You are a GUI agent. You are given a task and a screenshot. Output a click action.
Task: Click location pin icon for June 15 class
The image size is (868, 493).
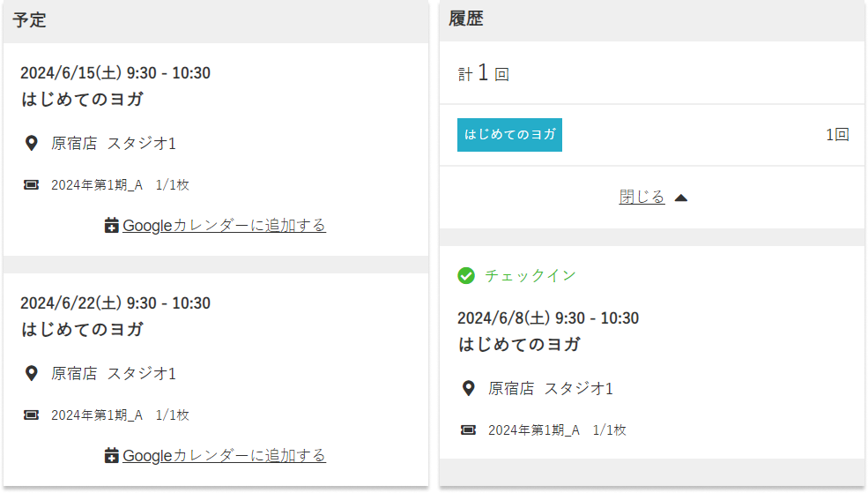coord(32,143)
